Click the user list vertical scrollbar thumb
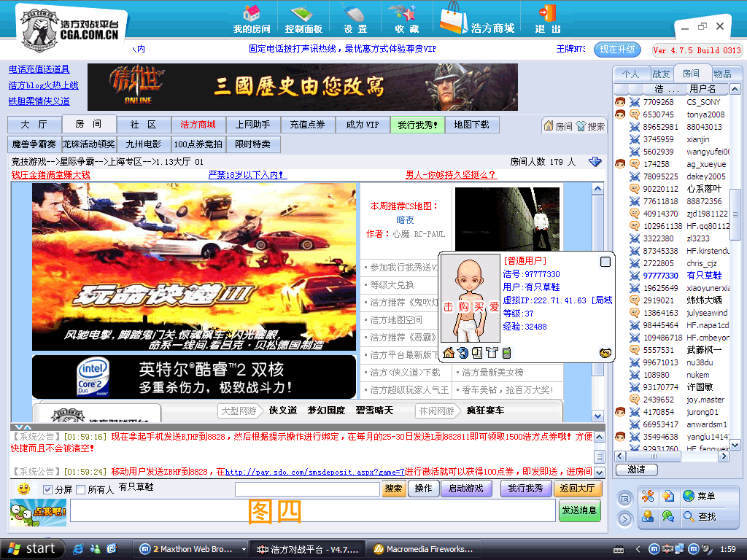The height and width of the screenshot is (560, 747). coord(735,214)
